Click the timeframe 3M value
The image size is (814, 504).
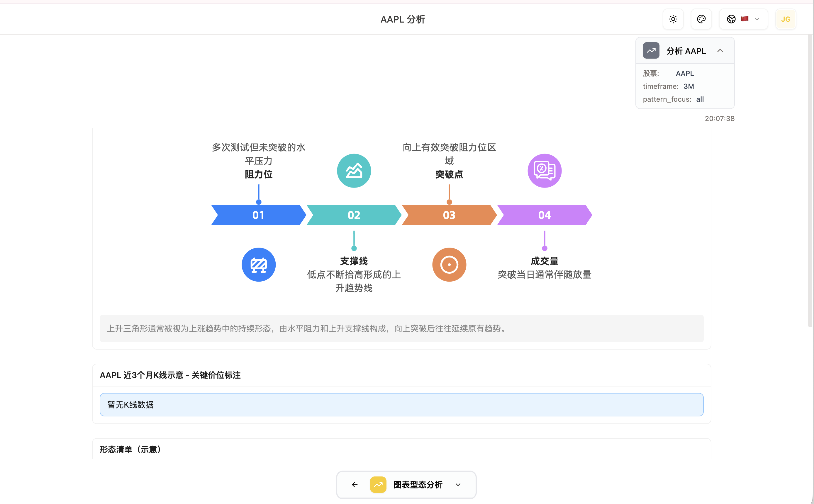pos(688,86)
